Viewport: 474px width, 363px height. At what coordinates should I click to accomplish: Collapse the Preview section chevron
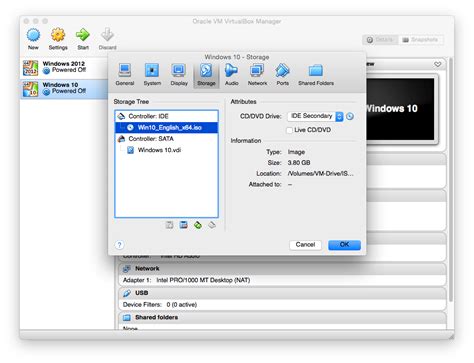438,64
